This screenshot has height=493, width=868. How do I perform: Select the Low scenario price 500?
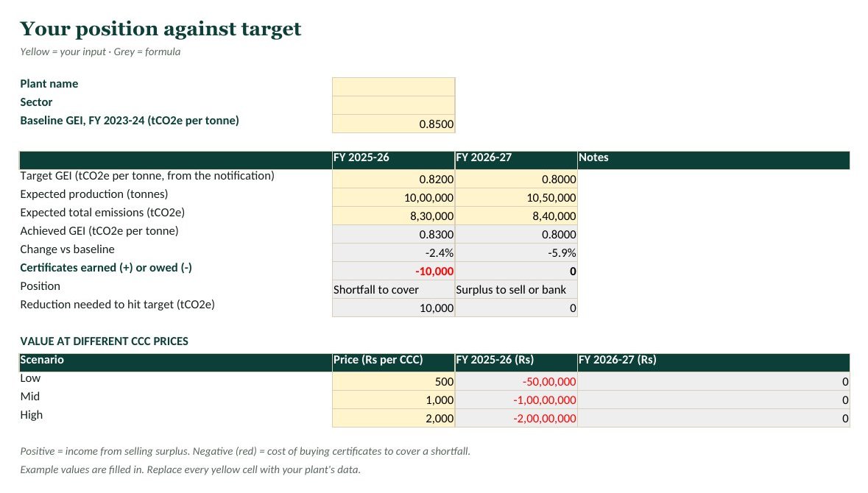tap(394, 381)
